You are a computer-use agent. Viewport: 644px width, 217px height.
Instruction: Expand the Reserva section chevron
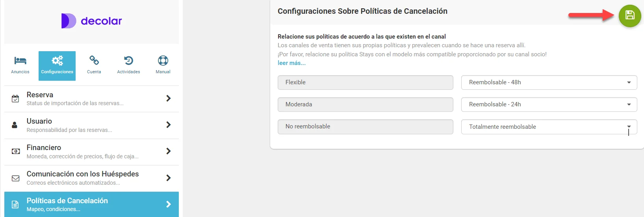169,98
